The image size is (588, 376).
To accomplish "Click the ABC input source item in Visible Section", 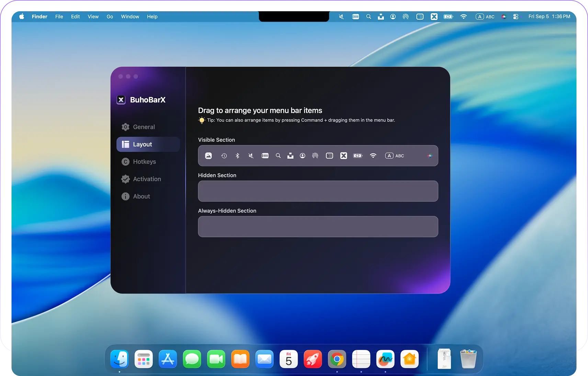I will (x=395, y=156).
